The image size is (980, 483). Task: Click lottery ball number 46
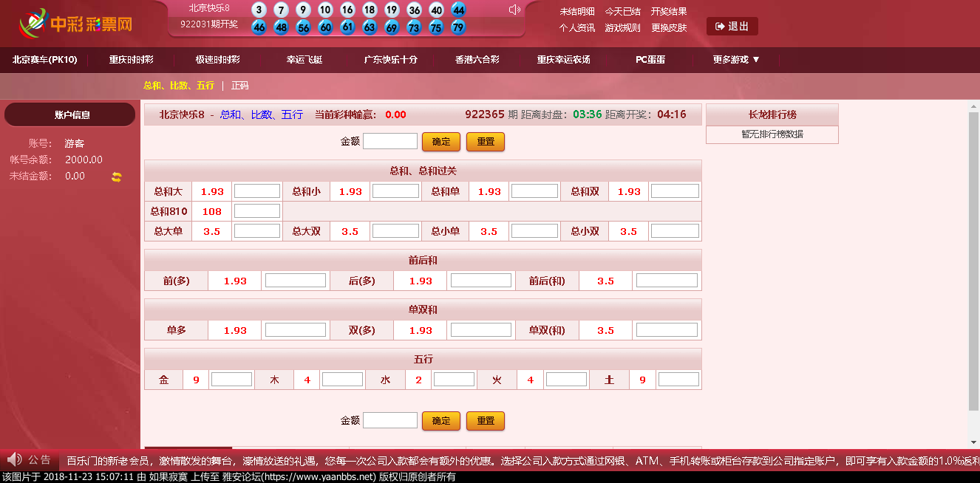(x=259, y=27)
